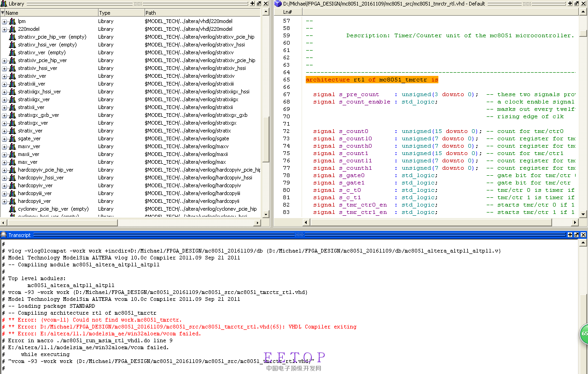
Task: Select the hardcopyiv_ver library entry
Action: (x=35, y=185)
